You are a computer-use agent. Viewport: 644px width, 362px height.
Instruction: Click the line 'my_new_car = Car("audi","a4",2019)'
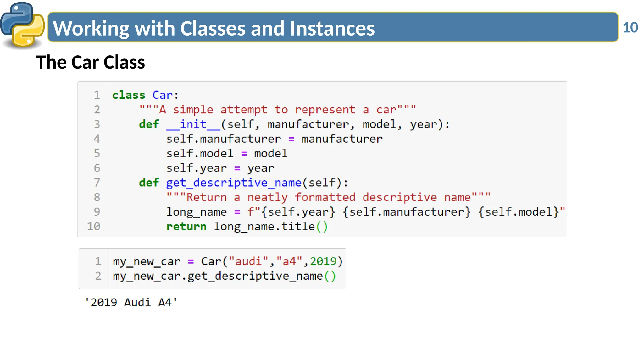(x=228, y=261)
